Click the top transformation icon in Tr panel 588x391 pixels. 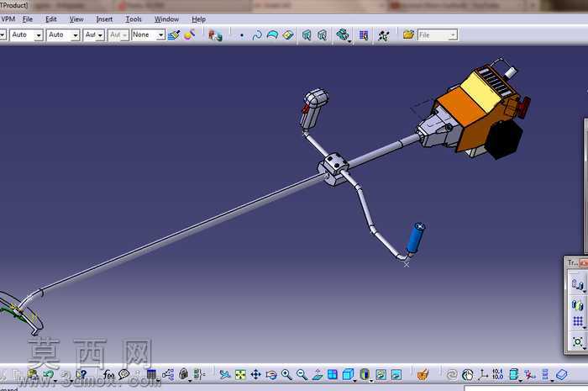(x=578, y=283)
